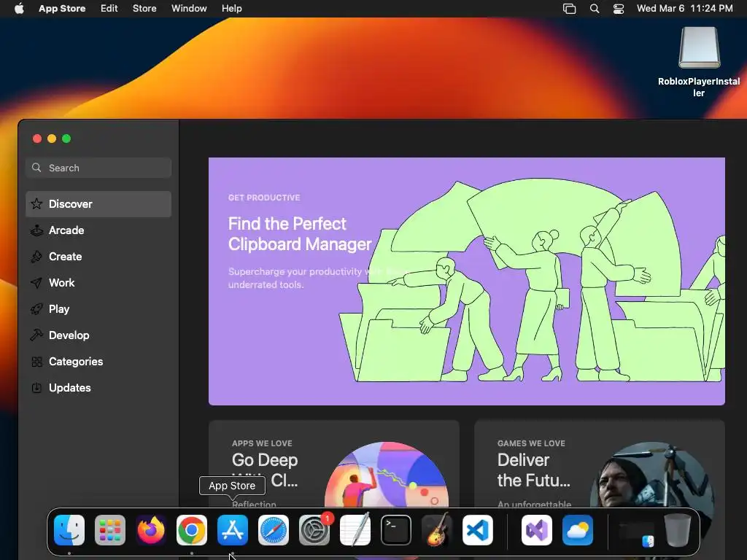Open the Store menu
The width and height of the screenshot is (747, 560).
pos(144,9)
